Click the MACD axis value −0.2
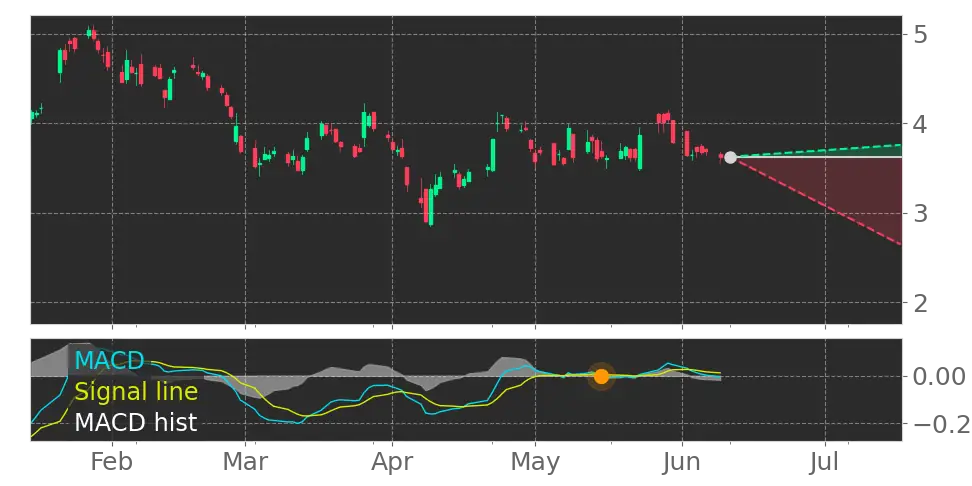972x486 pixels. (x=940, y=424)
